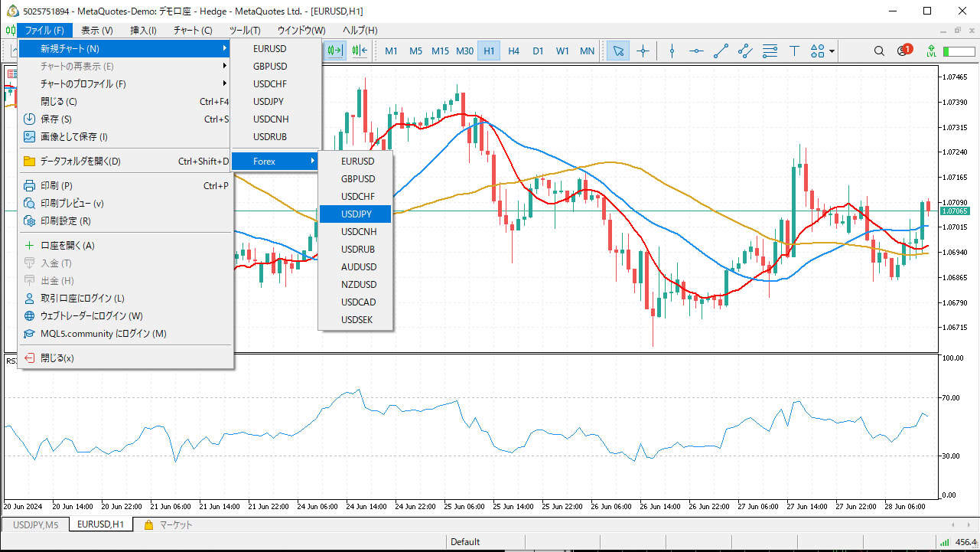The height and width of the screenshot is (552, 980).
Task: Click the EURUSD,H1 chart tab
Action: pos(101,524)
